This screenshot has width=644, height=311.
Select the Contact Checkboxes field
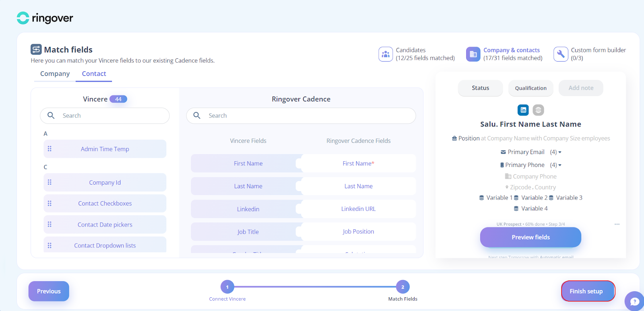click(x=105, y=203)
